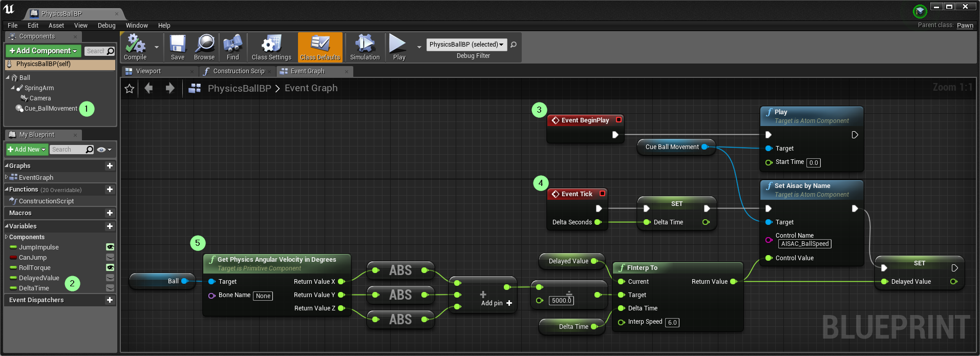This screenshot has width=980, height=356.
Task: Open Add Component dropdown
Action: click(x=44, y=51)
